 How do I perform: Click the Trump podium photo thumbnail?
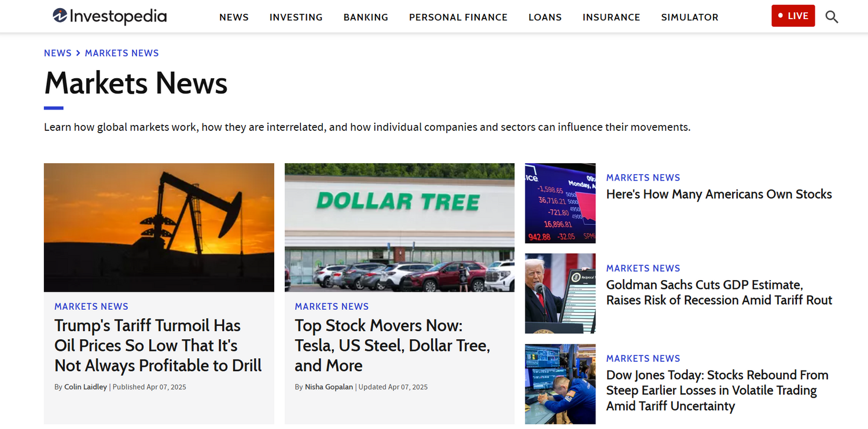(x=560, y=294)
